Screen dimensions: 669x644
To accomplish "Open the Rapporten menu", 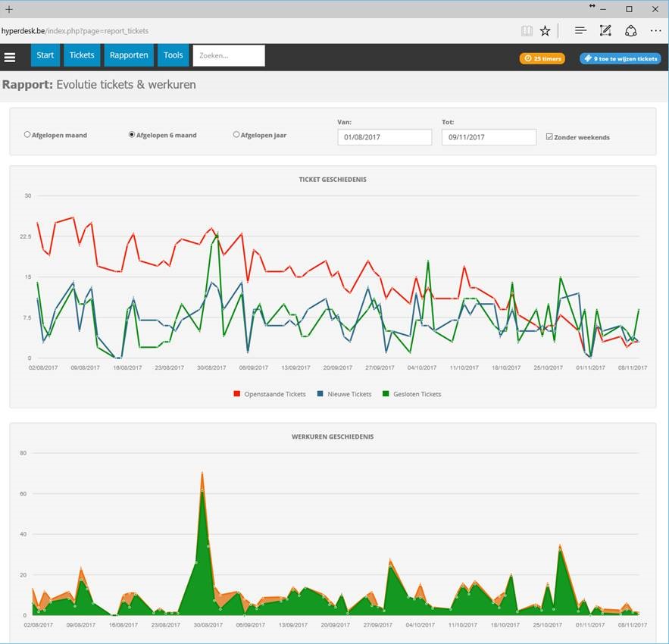I will (129, 55).
